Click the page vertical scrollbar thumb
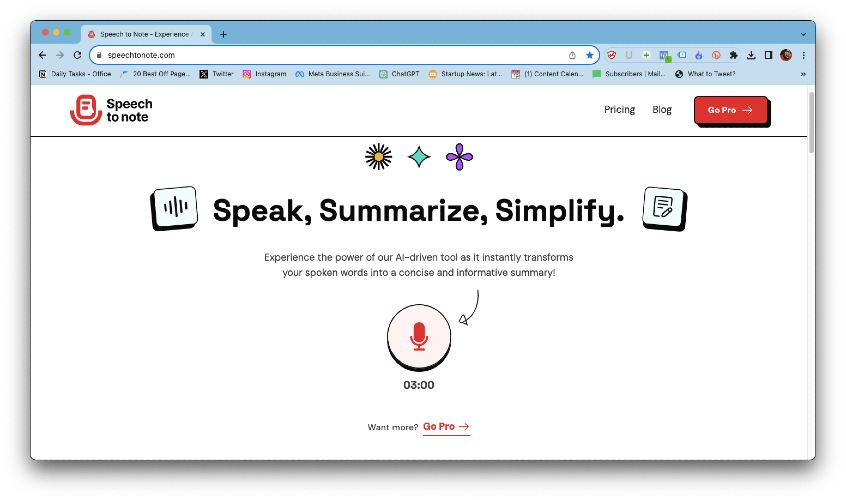The width and height of the screenshot is (846, 500). pos(811,122)
